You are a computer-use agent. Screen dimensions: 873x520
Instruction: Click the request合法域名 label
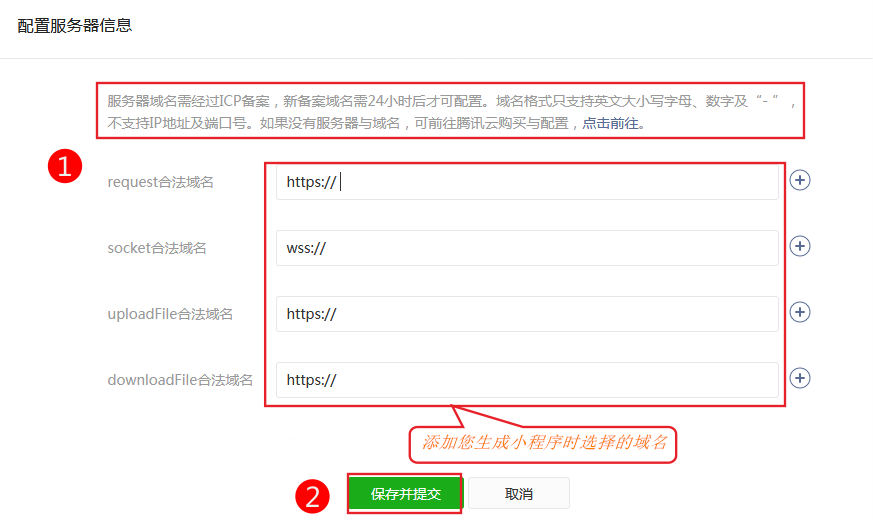(x=160, y=182)
